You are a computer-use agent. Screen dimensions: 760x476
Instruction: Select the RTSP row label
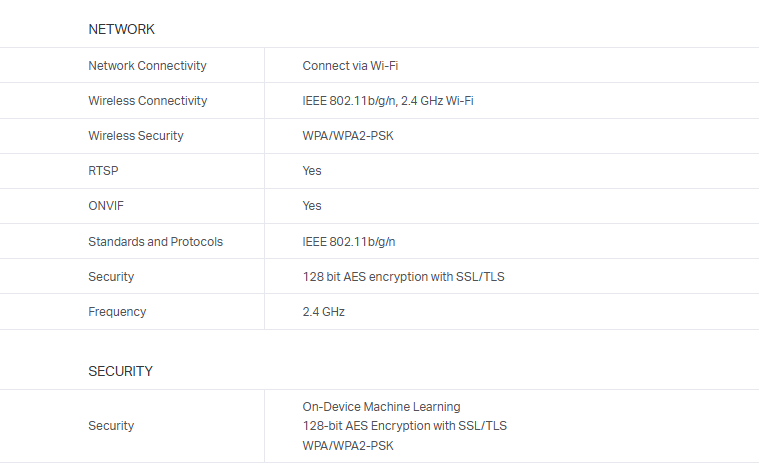103,171
